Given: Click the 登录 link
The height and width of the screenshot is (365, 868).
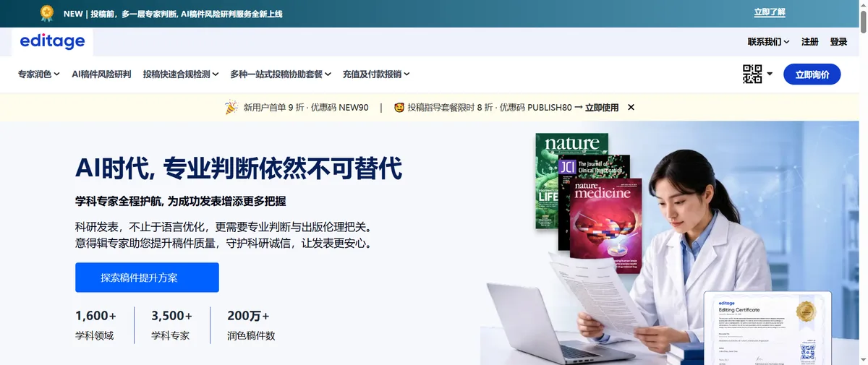Looking at the screenshot, I should tap(838, 42).
